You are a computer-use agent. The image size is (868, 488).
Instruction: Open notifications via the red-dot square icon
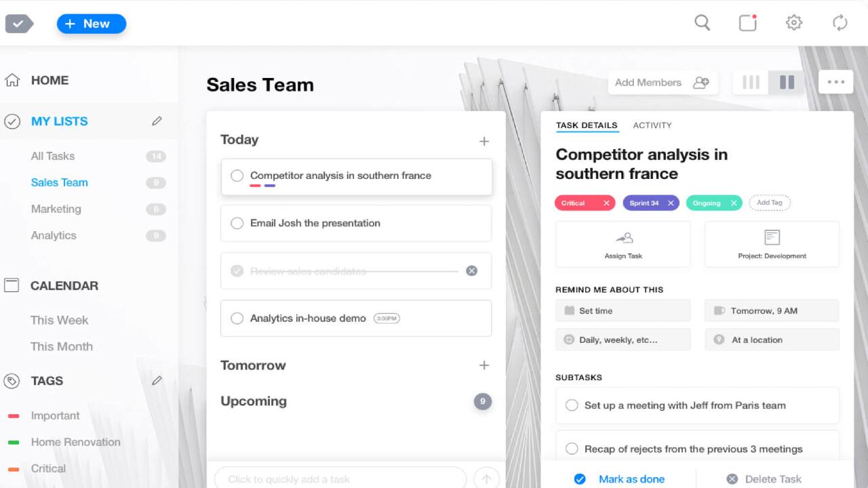pos(747,22)
